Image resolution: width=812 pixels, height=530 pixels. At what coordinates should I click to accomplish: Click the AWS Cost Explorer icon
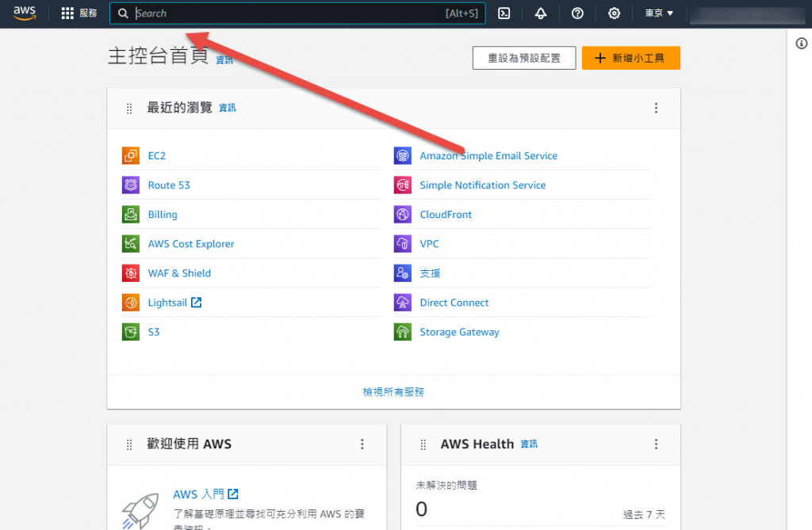click(x=131, y=244)
